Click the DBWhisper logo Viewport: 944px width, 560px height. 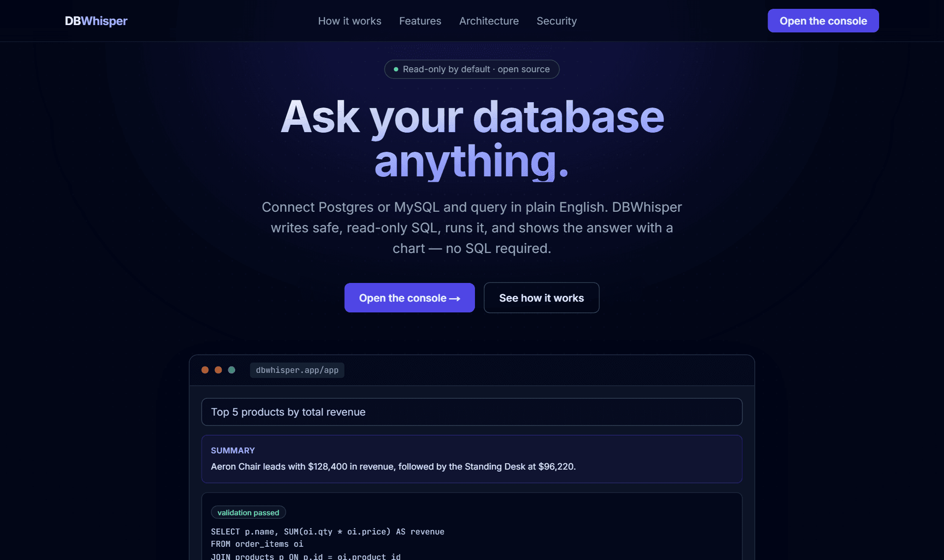point(96,21)
